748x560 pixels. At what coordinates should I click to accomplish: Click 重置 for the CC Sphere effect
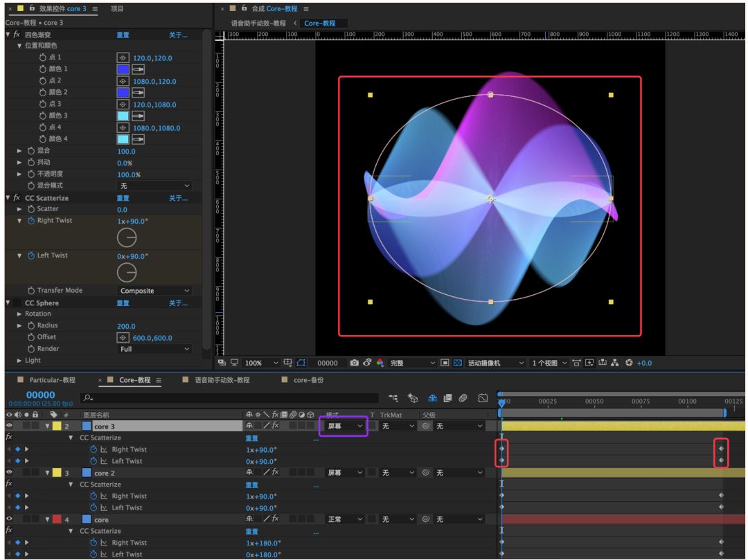pyautogui.click(x=123, y=303)
